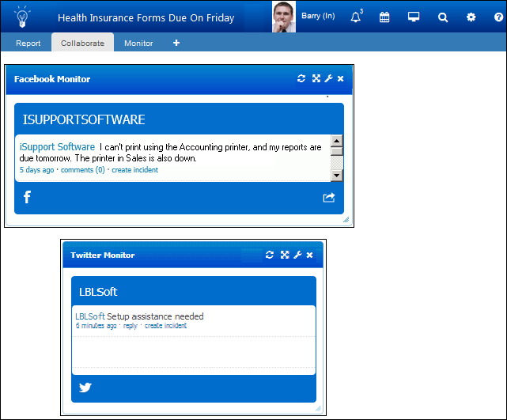Expand the Facebook Monitor to fullscreen
507x420 pixels.
click(316, 78)
